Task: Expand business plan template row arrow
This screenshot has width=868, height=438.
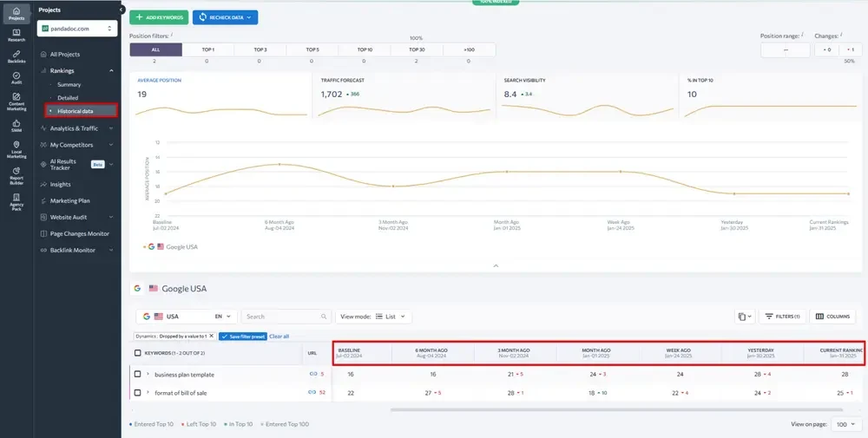Action: (x=148, y=375)
